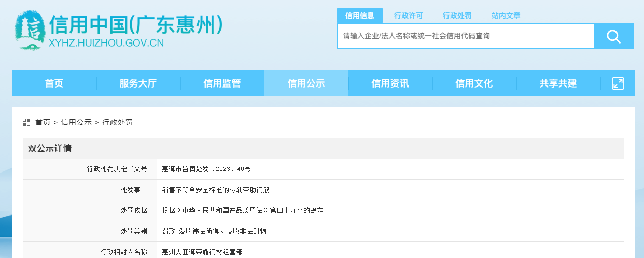Click the 双公示详情 section heading

pyautogui.click(x=50, y=149)
